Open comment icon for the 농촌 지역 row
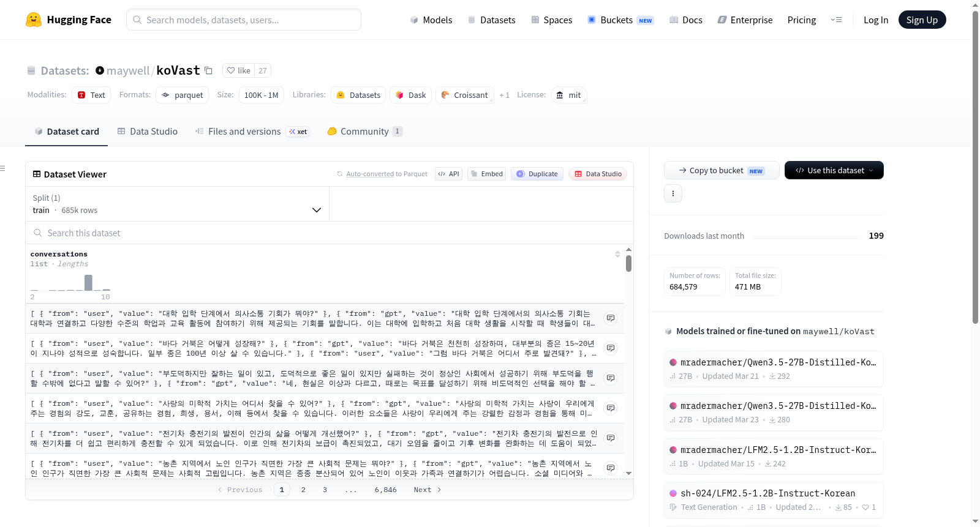 [x=611, y=468]
